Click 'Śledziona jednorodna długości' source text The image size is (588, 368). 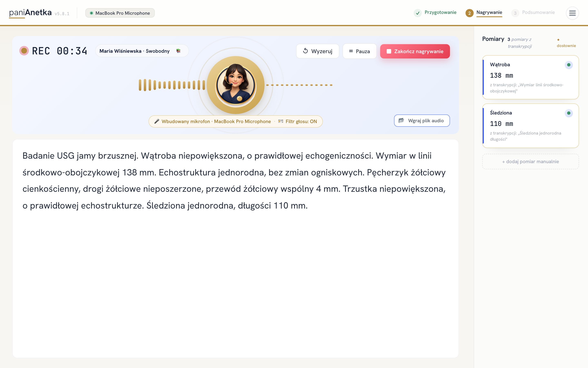point(526,136)
